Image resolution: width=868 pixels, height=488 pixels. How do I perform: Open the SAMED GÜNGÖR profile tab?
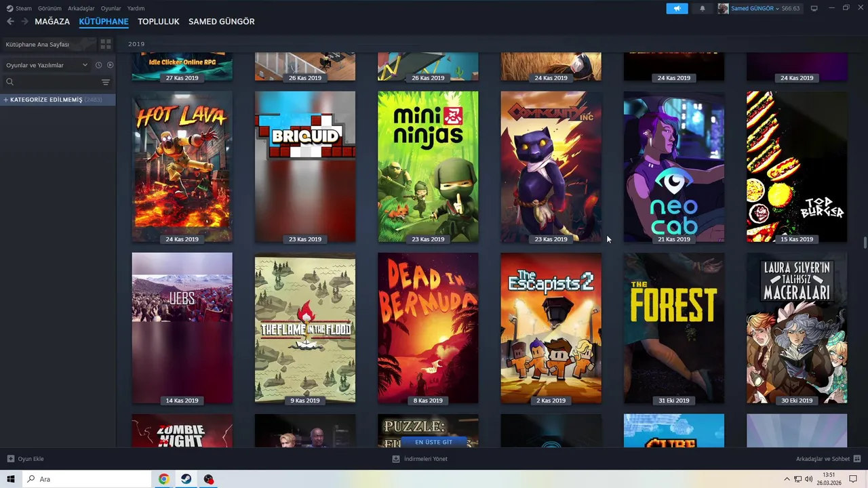tap(222, 22)
